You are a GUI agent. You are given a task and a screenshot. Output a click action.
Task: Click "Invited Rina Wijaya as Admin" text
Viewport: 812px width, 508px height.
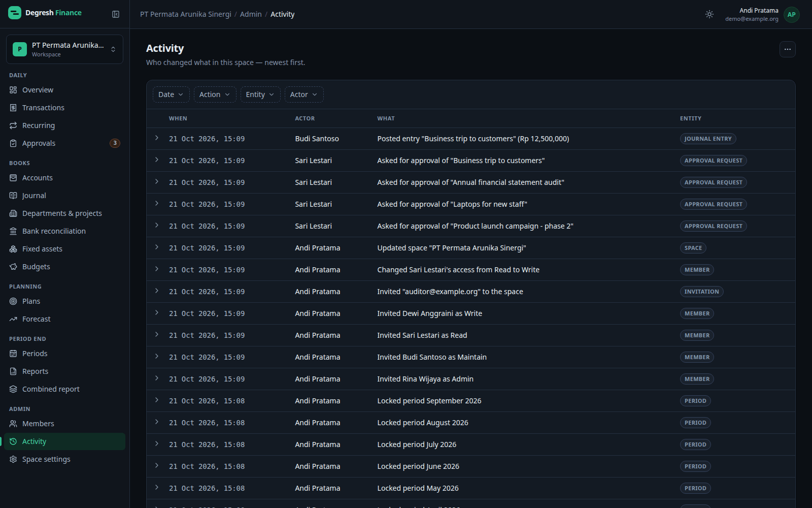[x=425, y=379]
